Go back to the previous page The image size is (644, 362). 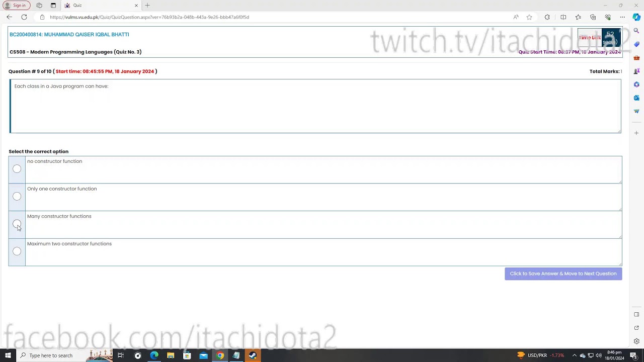(x=9, y=17)
